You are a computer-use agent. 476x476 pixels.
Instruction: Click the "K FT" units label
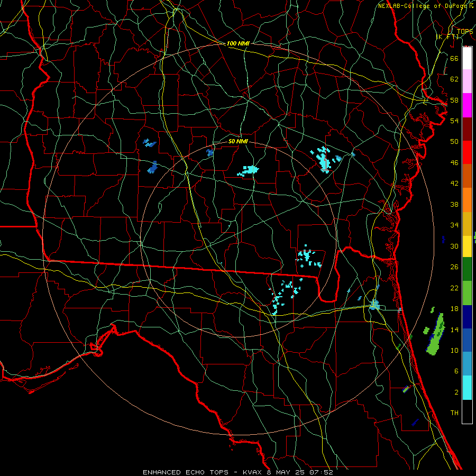(447, 37)
